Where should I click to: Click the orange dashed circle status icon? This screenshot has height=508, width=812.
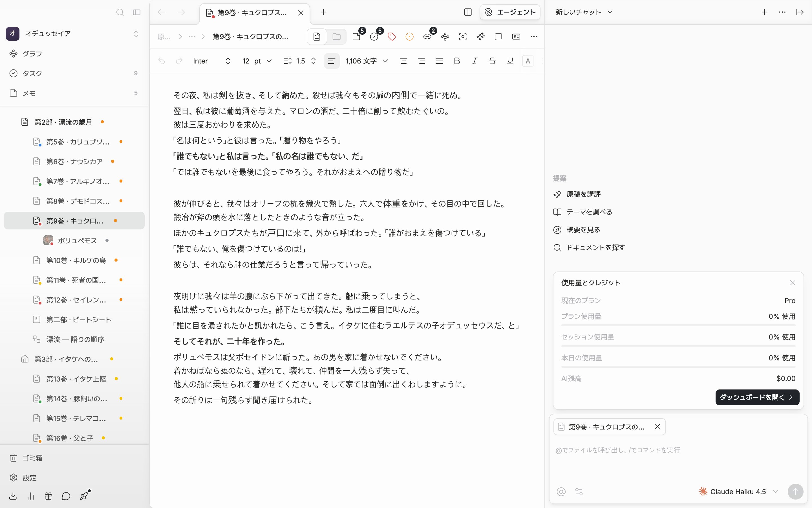point(409,37)
